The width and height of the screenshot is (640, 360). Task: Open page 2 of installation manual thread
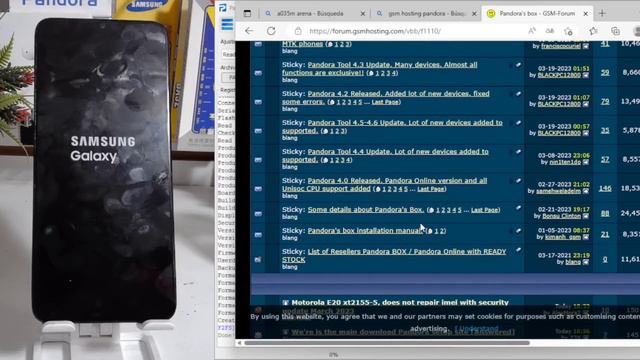(442, 231)
